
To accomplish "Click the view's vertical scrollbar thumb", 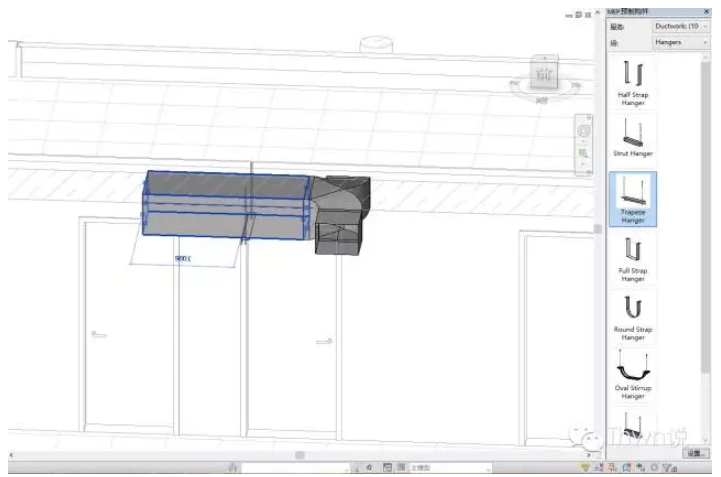I will pyautogui.click(x=598, y=229).
